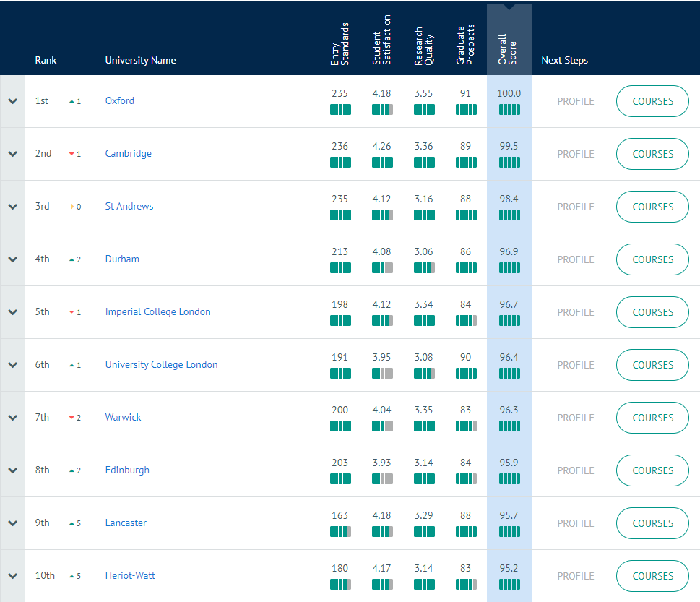
Task: Expand the Warwick row chevron
Action: 12,418
